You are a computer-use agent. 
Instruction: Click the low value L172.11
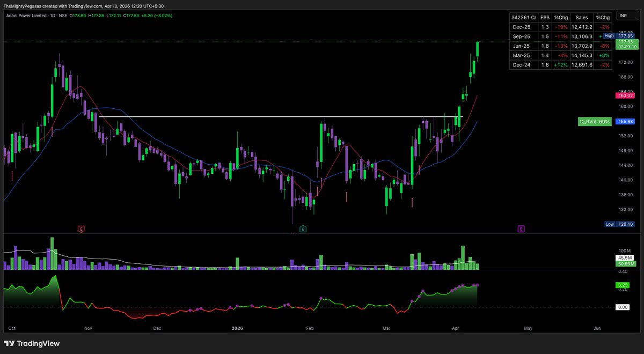pyautogui.click(x=114, y=16)
